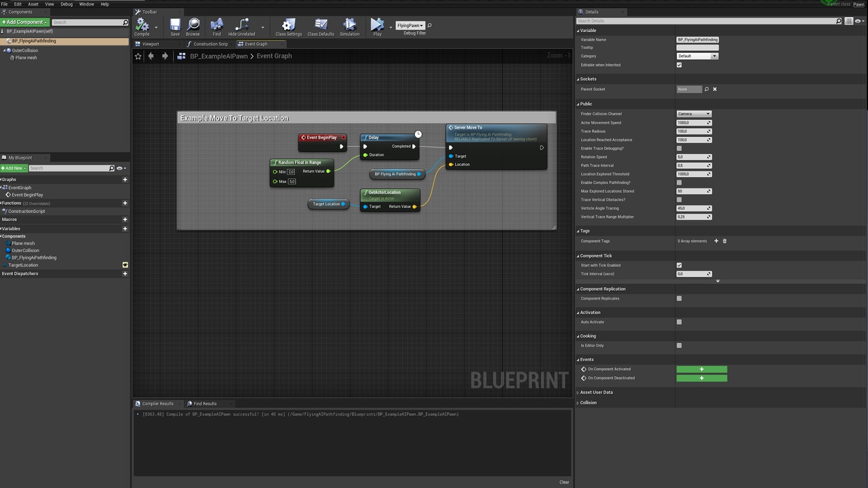
Task: Add On Component Activated event
Action: point(701,369)
